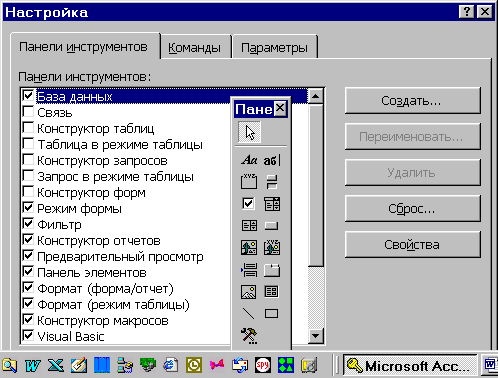Open Internet Explorer icon on taskbar
This screenshot has width=498, height=378.
click(x=171, y=365)
